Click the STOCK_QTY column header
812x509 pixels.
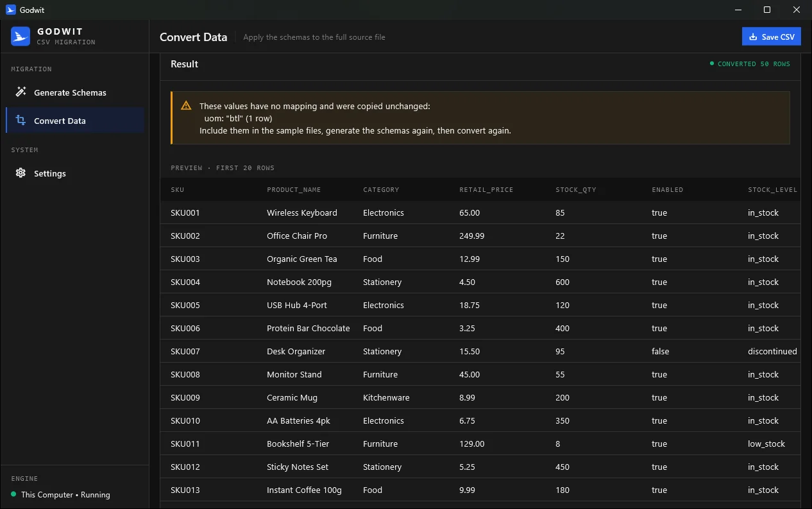pyautogui.click(x=576, y=190)
